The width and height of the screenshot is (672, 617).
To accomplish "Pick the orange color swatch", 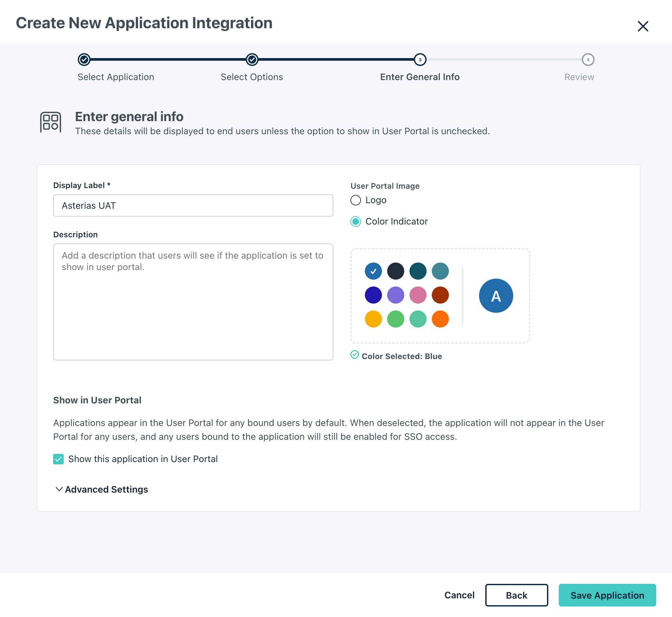I will (440, 319).
